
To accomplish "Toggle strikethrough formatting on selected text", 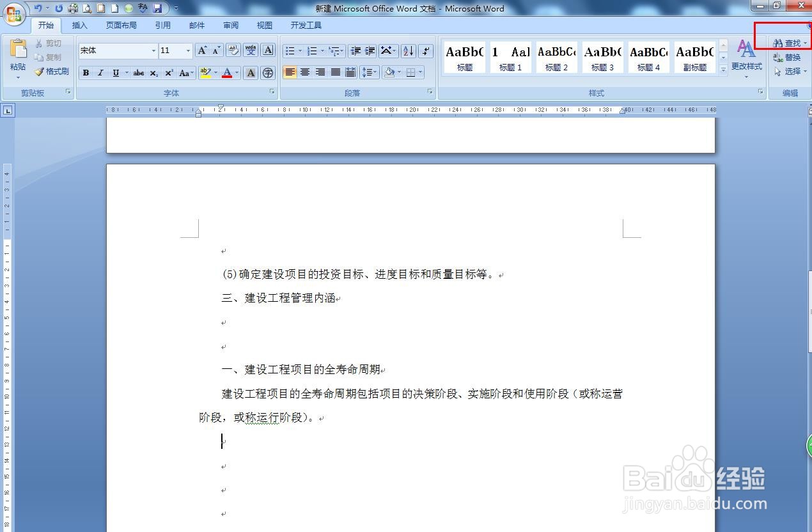I will [138, 72].
